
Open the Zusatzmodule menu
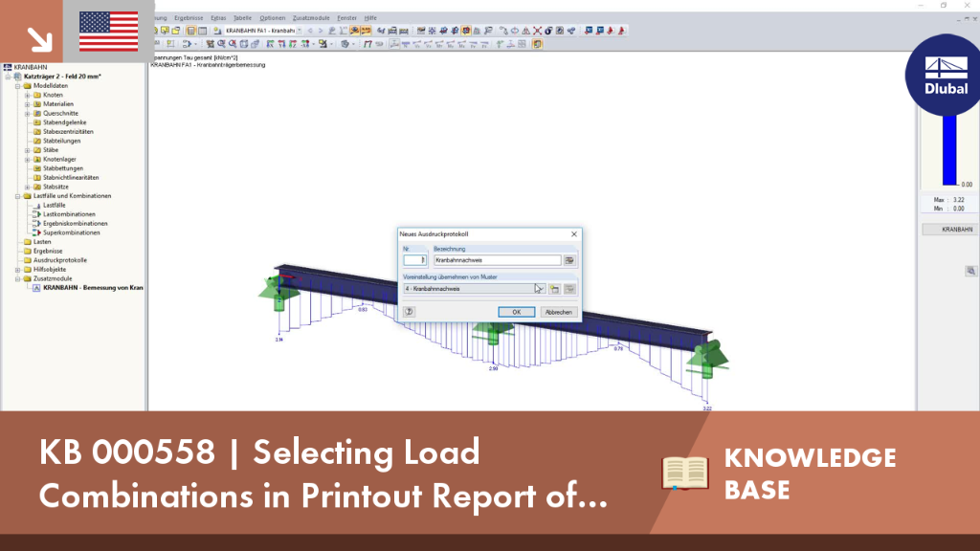click(311, 18)
